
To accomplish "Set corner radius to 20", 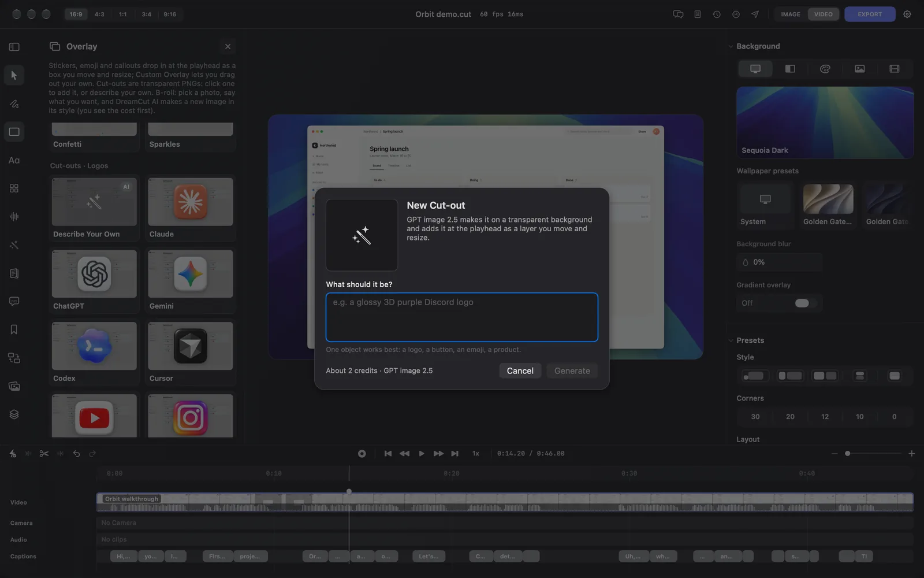I will (x=790, y=417).
